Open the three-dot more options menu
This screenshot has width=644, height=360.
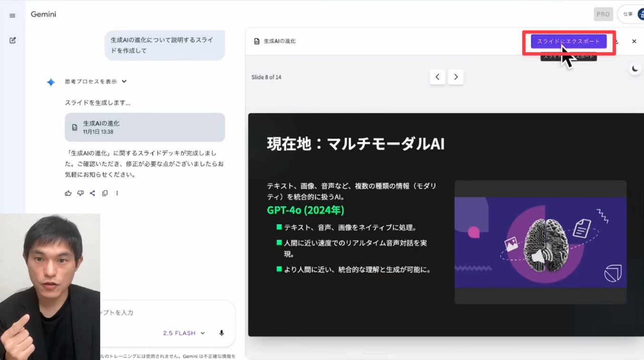tap(117, 193)
